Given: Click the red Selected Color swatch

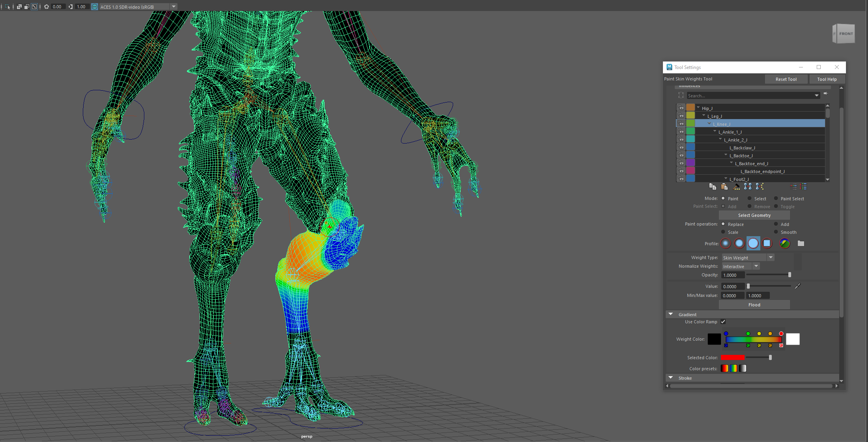Looking at the screenshot, I should [732, 358].
